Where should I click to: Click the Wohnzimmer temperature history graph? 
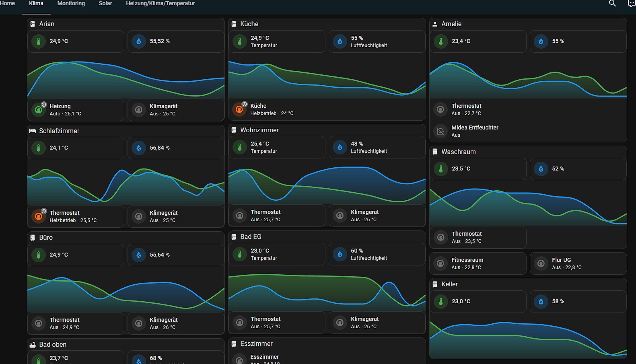point(327,183)
